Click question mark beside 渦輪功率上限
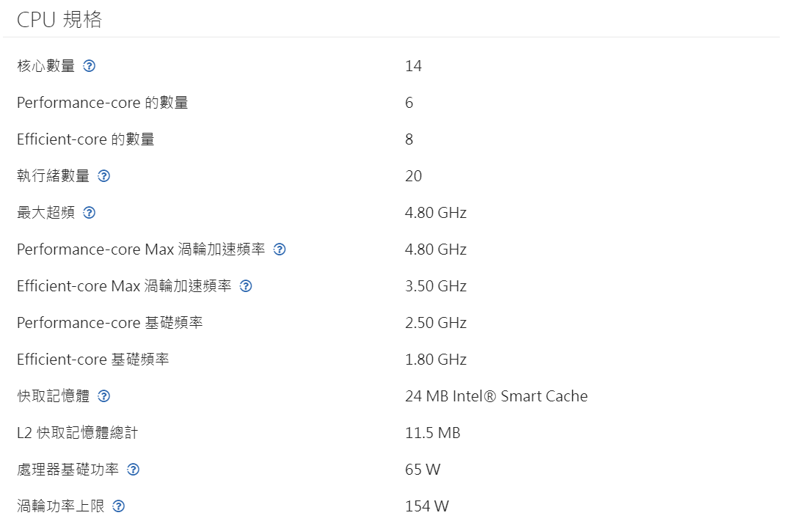The image size is (804, 532). point(119,506)
